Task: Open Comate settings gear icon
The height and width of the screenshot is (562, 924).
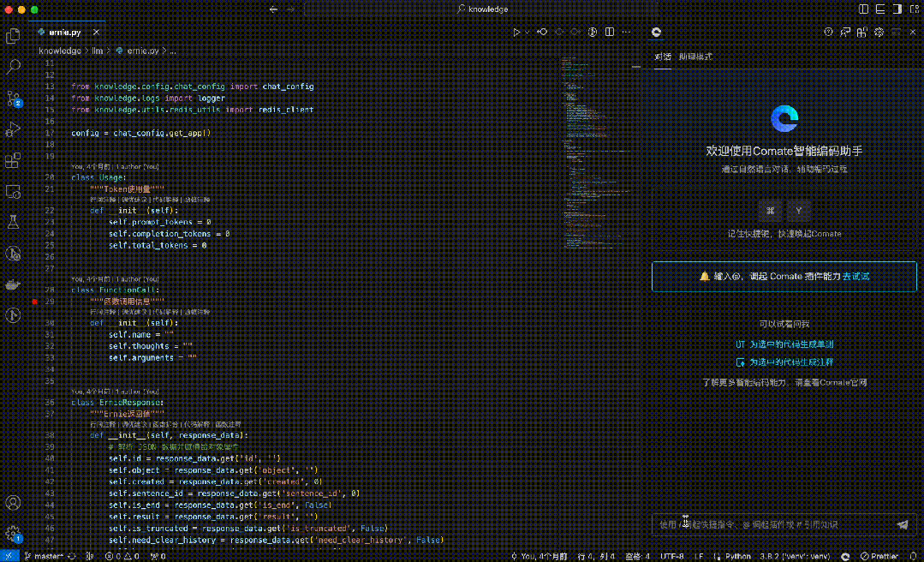Action: click(x=879, y=32)
